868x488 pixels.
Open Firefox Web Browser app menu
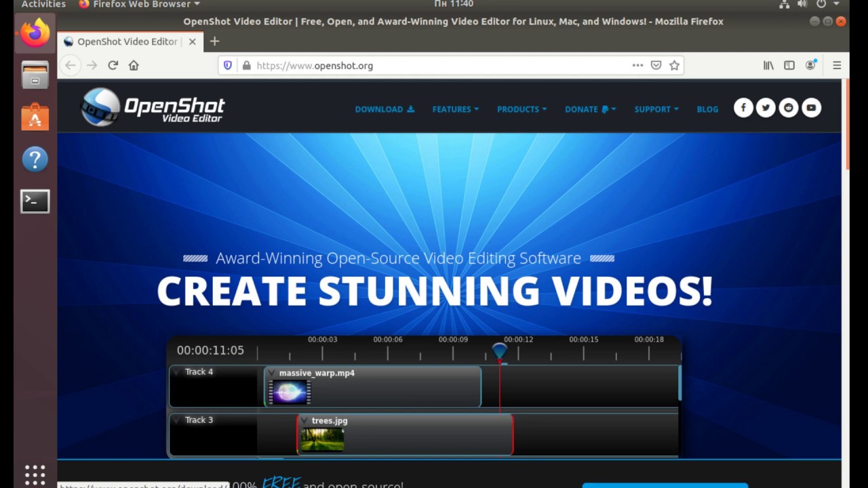click(x=139, y=4)
